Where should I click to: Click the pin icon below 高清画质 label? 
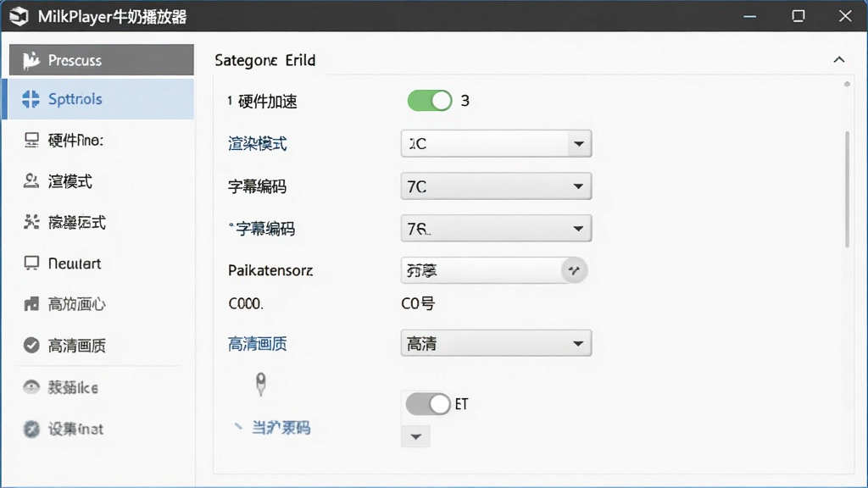261,384
